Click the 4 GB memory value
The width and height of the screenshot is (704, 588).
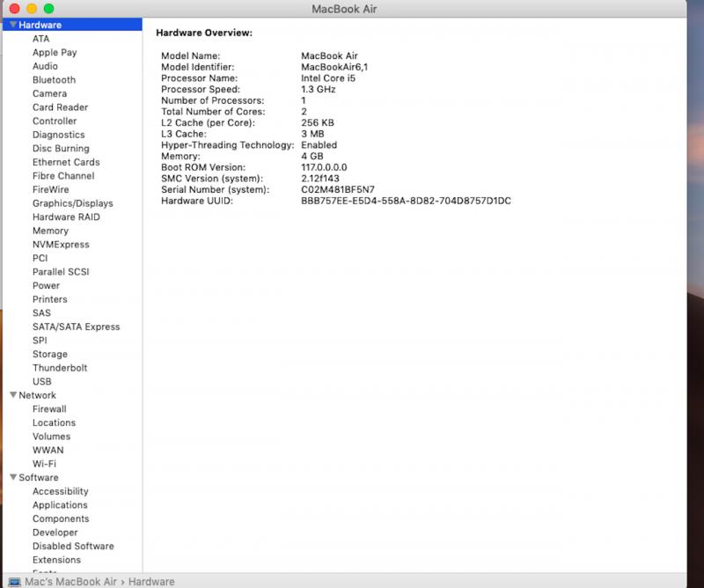tap(312, 157)
